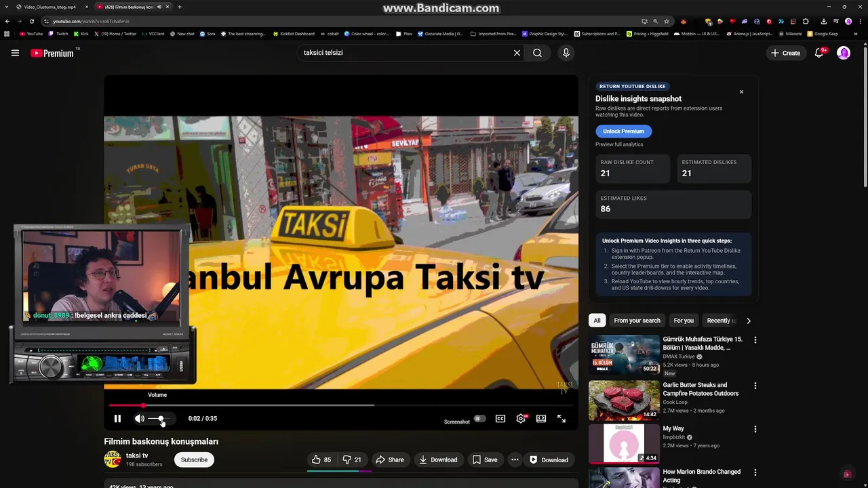Open Google Keep bookmark
The image size is (868, 488).
pos(823,34)
